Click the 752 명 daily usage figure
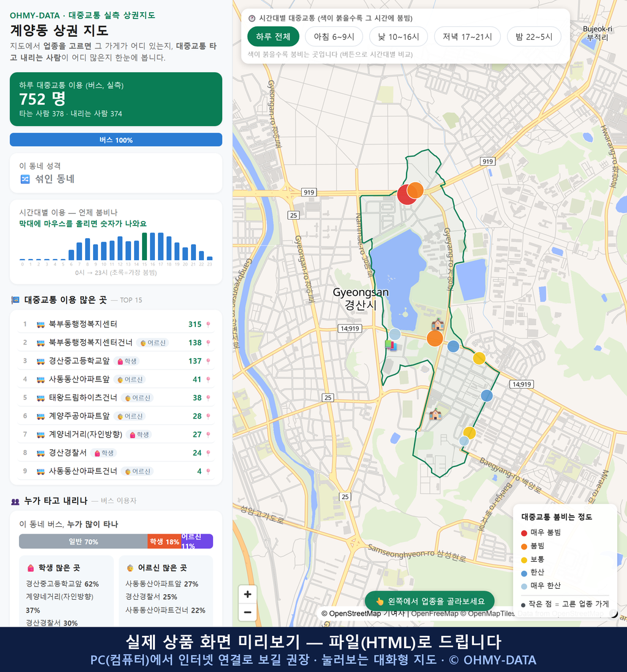The image size is (627, 672). pyautogui.click(x=42, y=99)
